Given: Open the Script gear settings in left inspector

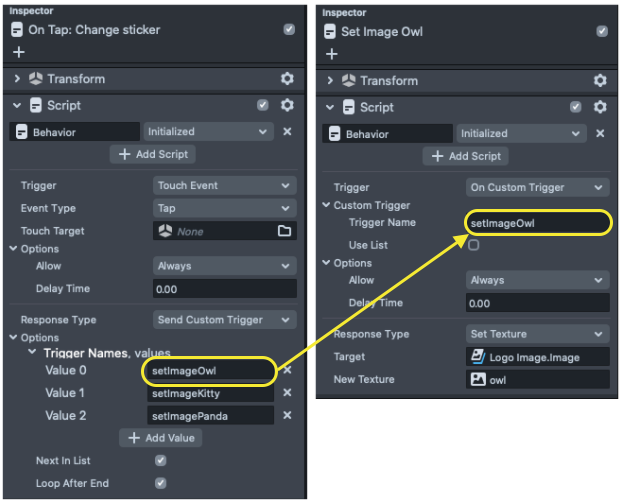Looking at the screenshot, I should 287,105.
